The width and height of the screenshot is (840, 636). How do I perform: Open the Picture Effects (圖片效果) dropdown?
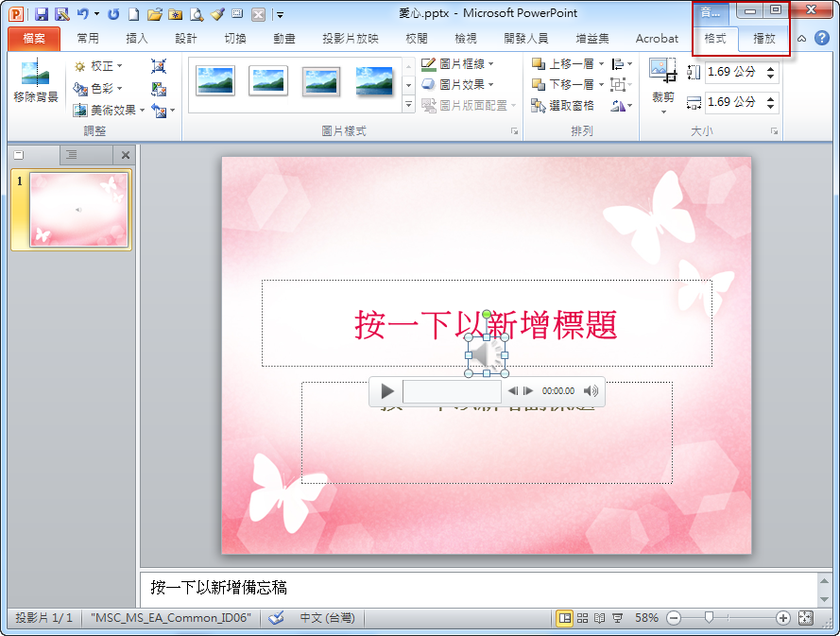(457, 85)
